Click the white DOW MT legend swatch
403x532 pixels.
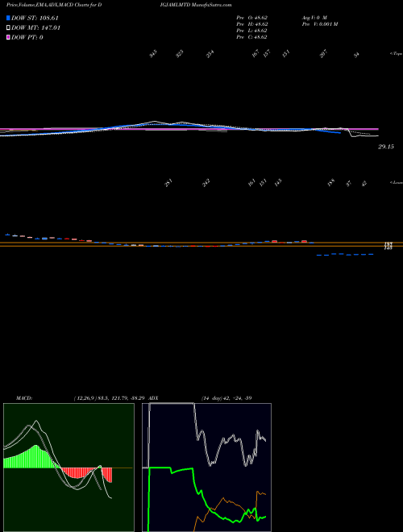pos(8,28)
